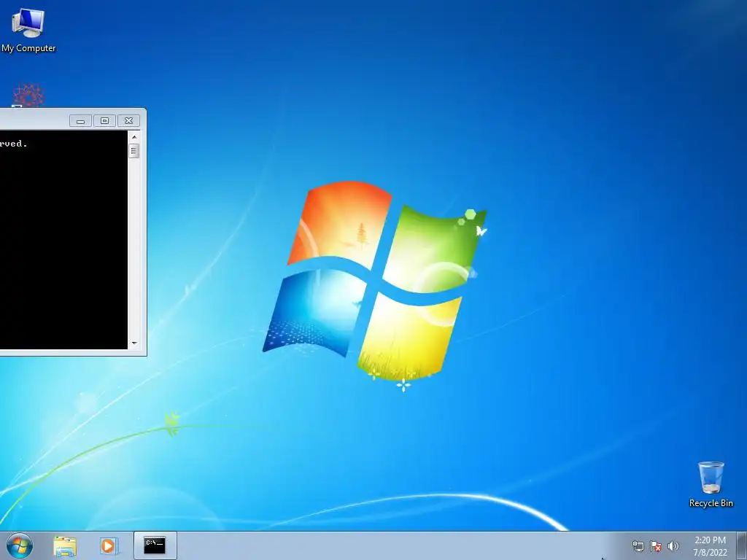Image resolution: width=747 pixels, height=560 pixels.
Task: Open the Windows Start menu orb
Action: pos(20,545)
